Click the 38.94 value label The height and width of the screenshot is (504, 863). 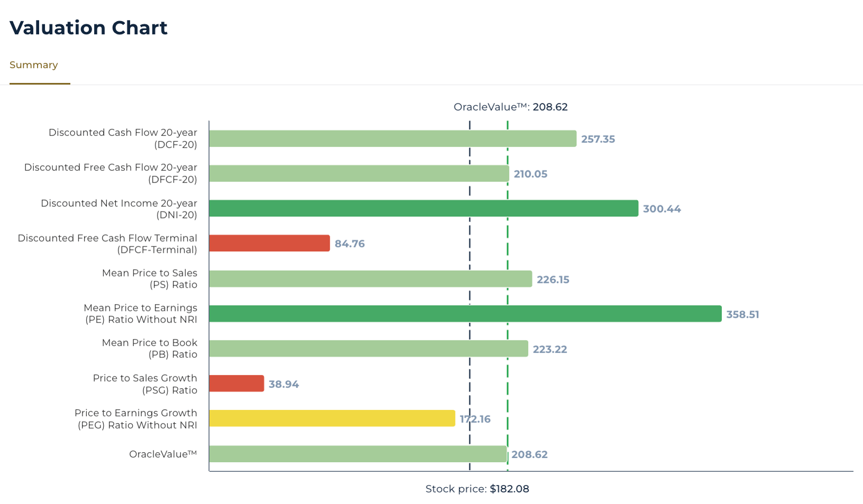click(x=284, y=384)
